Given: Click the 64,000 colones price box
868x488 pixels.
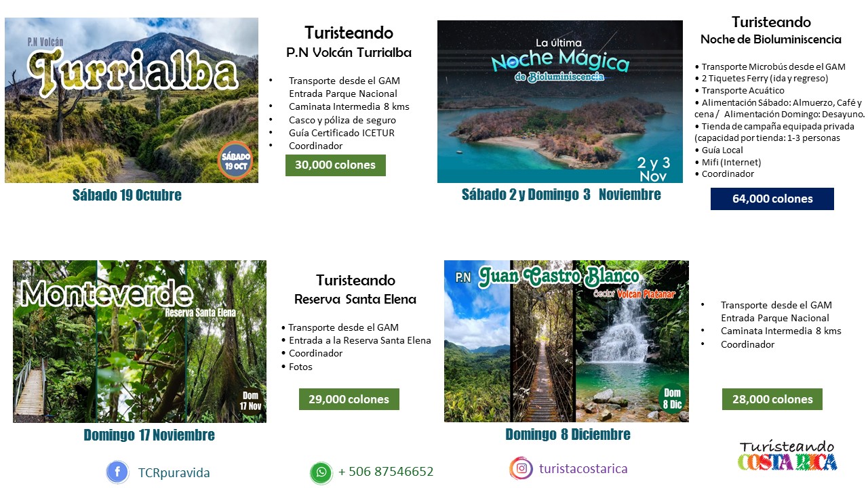Looking at the screenshot, I should coord(772,199).
